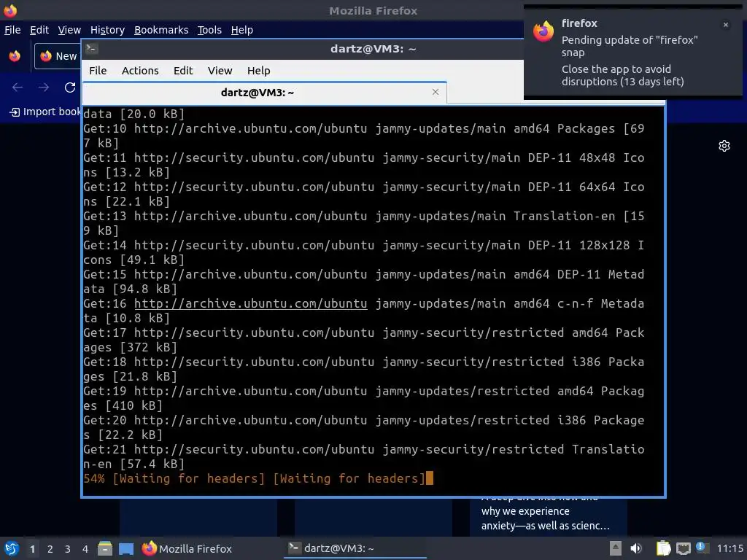The height and width of the screenshot is (560, 747).
Task: Open the volume control tray icon
Action: tap(636, 548)
